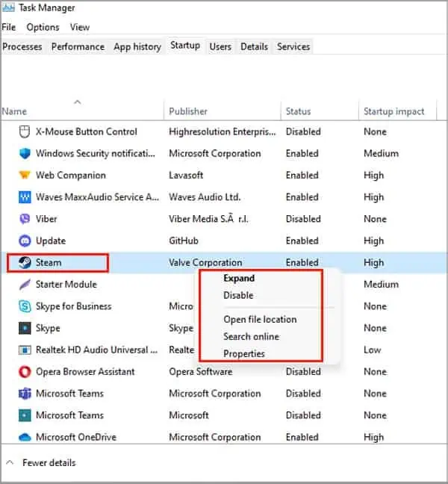Sort by the Name column header
The width and height of the screenshot is (448, 484).
coord(14,111)
